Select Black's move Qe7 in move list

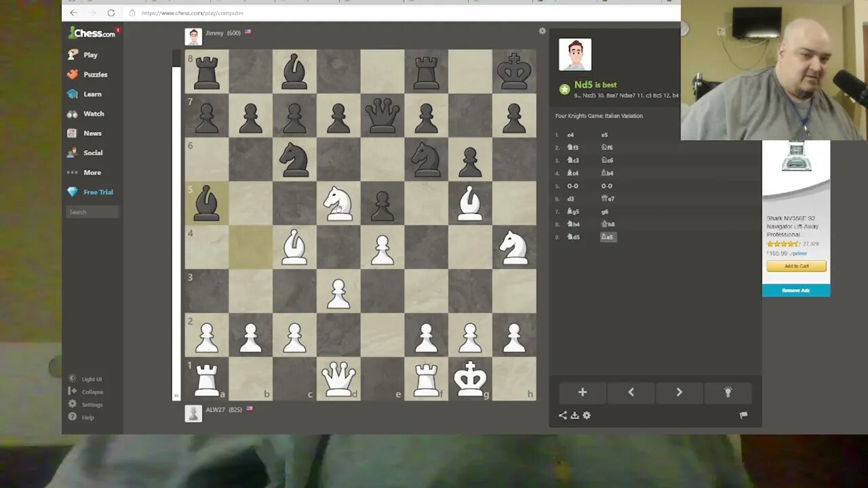608,199
